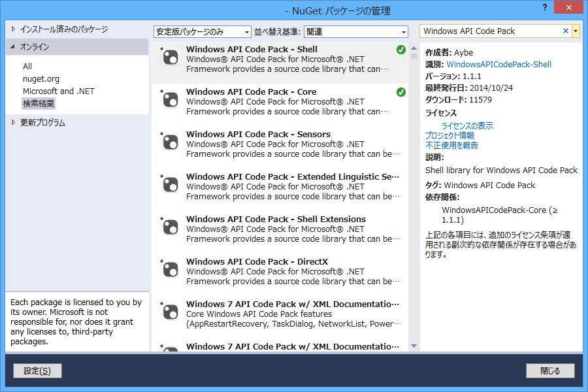Viewport: 588px width, 392px height.
Task: Click the Windows 7 API Code Pack w/ XML icon
Action: tap(170, 312)
